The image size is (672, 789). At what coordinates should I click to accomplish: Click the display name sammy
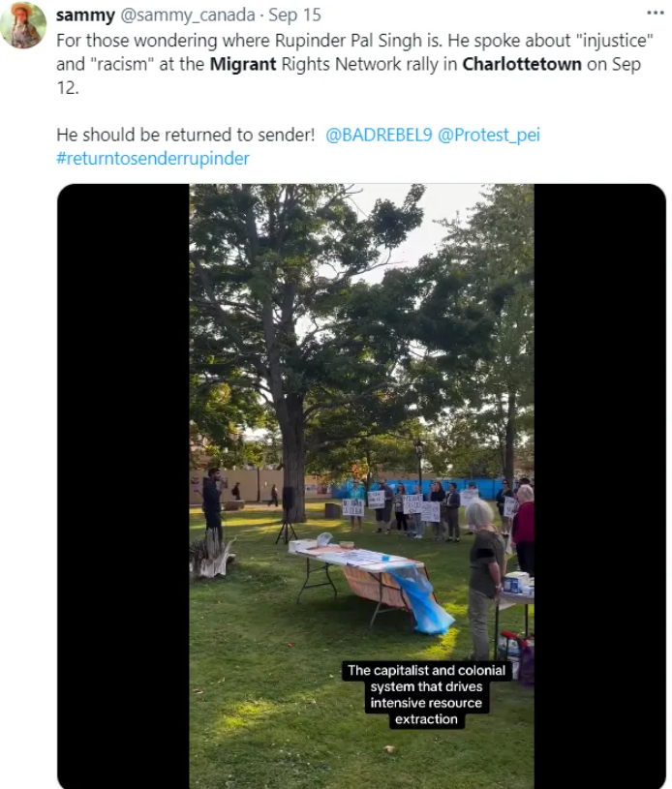tap(85, 15)
